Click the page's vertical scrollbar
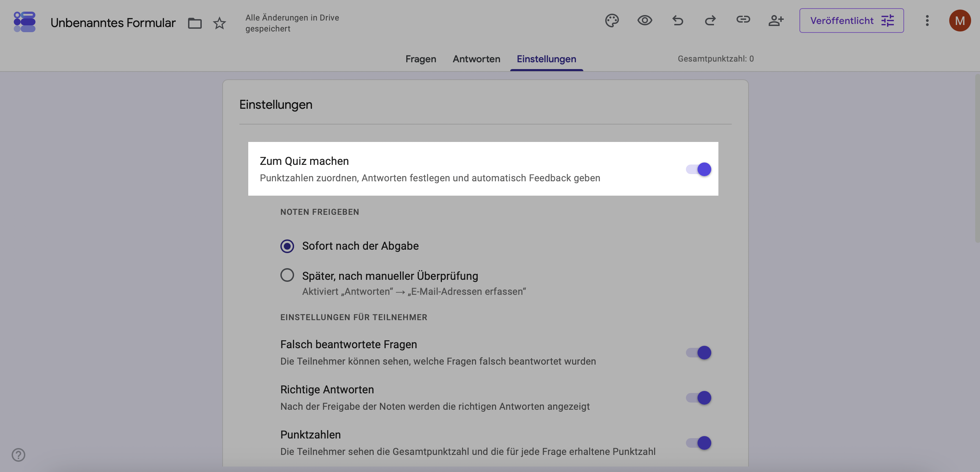 click(977, 158)
